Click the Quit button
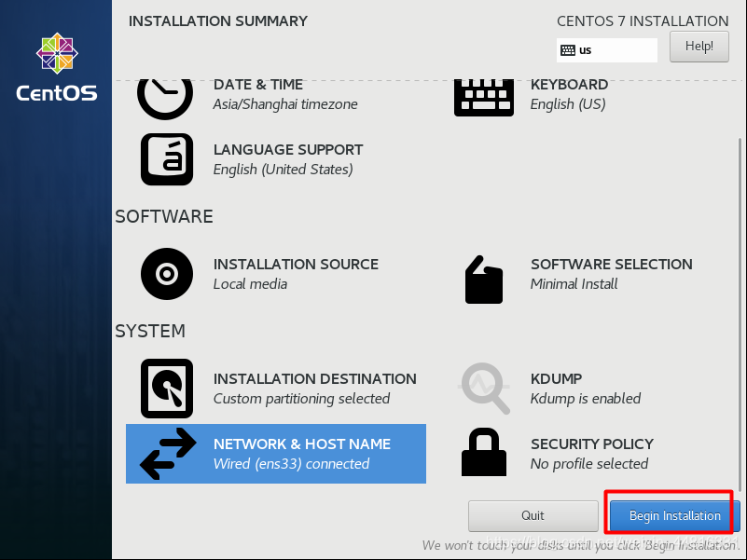The image size is (747, 560). coord(533,515)
